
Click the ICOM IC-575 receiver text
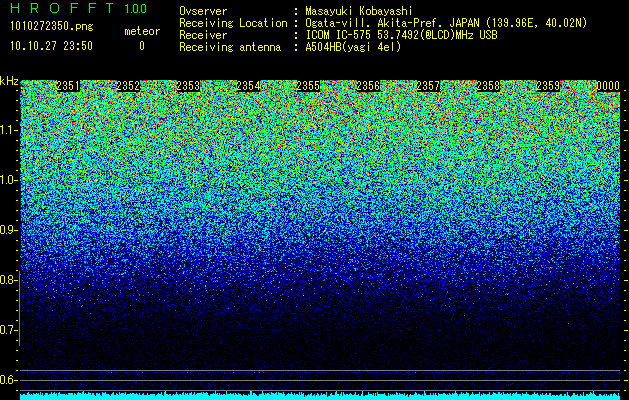(x=401, y=35)
